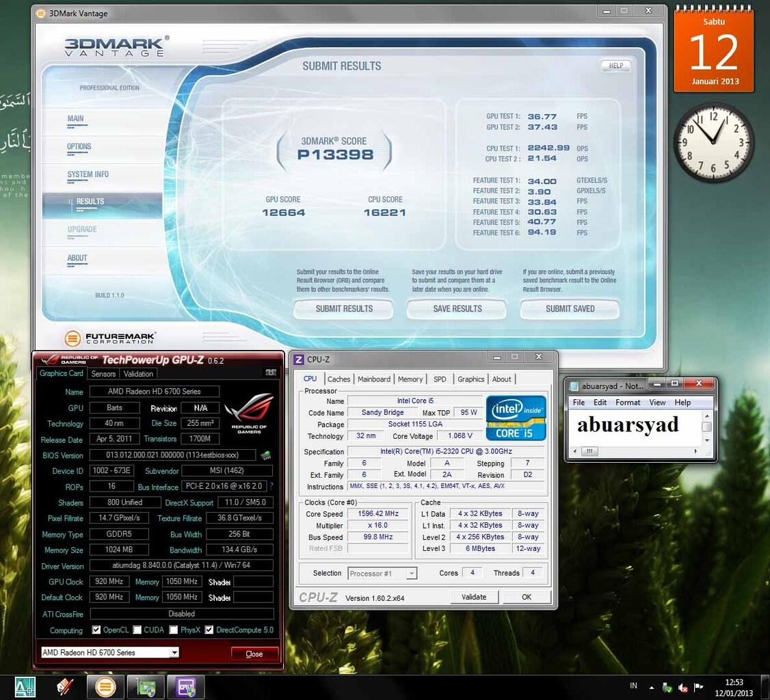The height and width of the screenshot is (700, 770).
Task: Open Notepad Format menu
Action: pyautogui.click(x=628, y=402)
